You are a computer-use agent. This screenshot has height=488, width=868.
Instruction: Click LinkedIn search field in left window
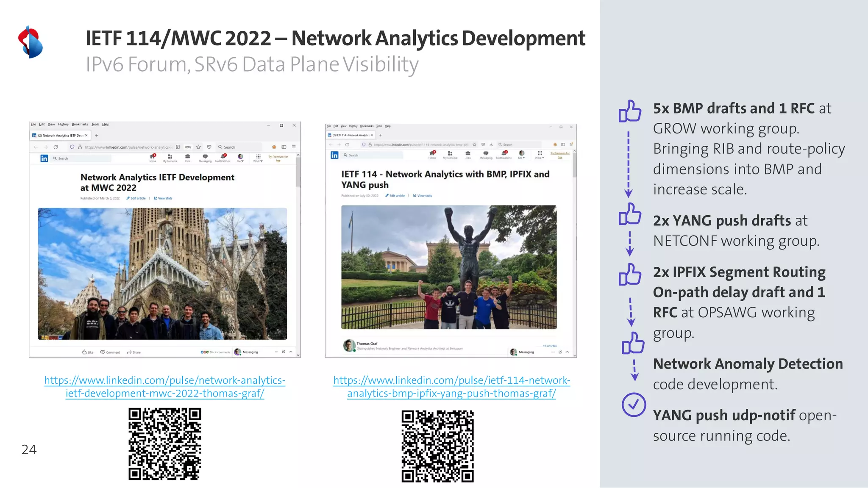coord(81,158)
